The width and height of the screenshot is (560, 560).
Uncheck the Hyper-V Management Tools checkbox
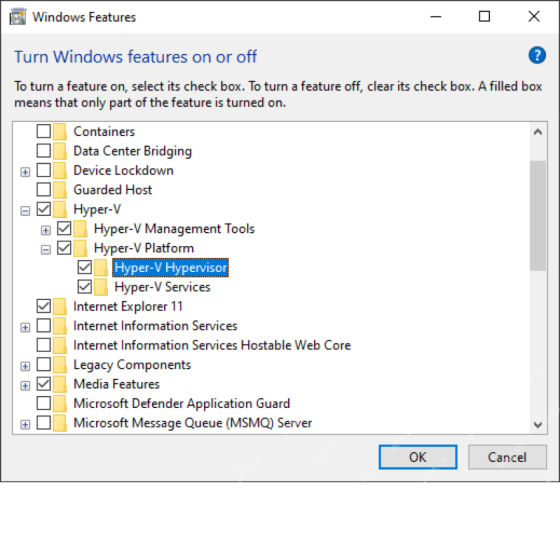pos(64,228)
